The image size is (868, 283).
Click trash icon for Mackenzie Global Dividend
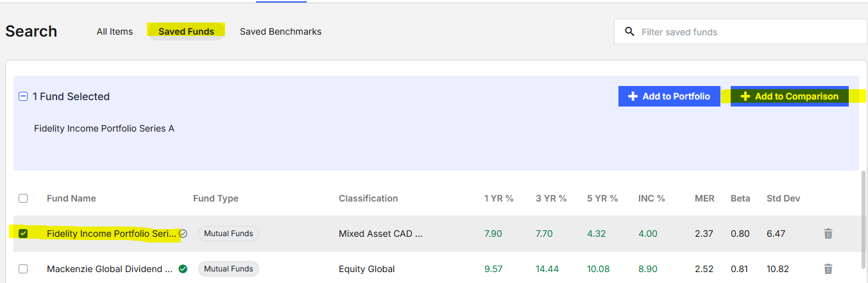828,269
